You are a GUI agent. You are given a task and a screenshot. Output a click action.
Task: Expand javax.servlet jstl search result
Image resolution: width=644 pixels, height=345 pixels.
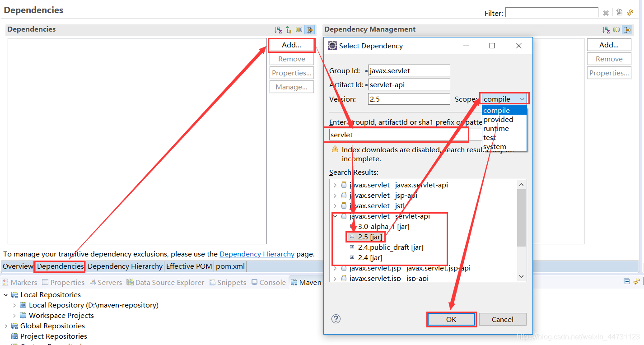335,205
